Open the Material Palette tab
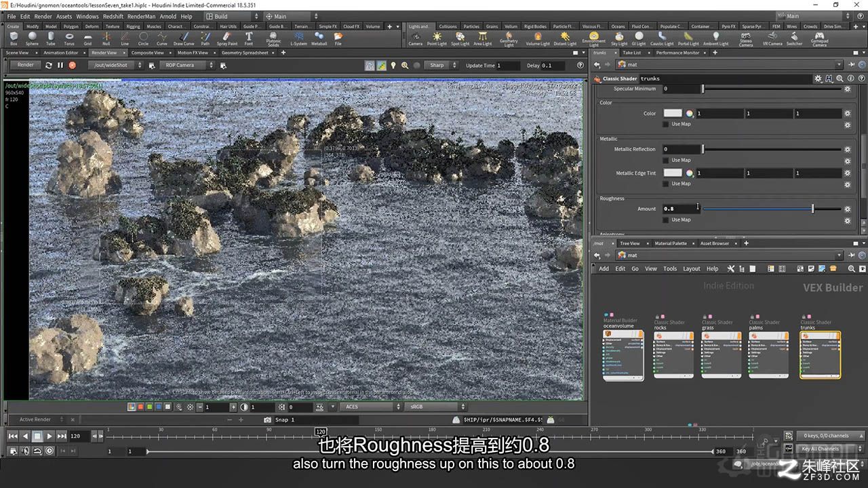 click(671, 243)
